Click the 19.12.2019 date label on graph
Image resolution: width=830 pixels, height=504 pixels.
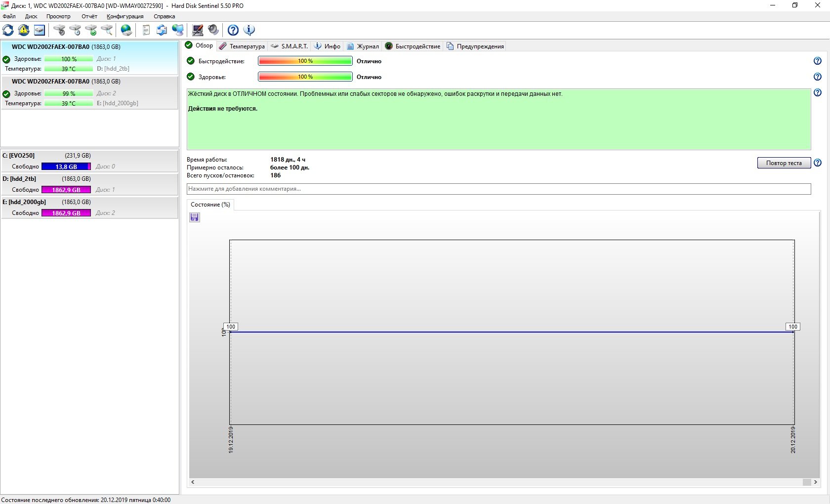tap(231, 440)
